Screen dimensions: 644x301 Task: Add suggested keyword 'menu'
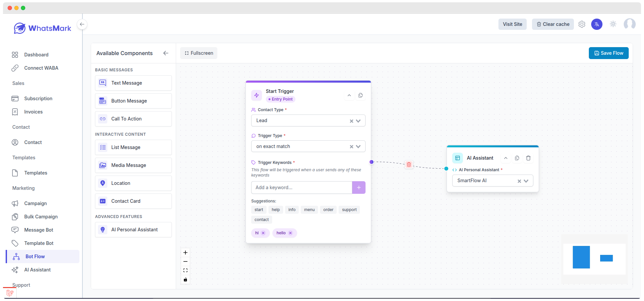[309, 210]
